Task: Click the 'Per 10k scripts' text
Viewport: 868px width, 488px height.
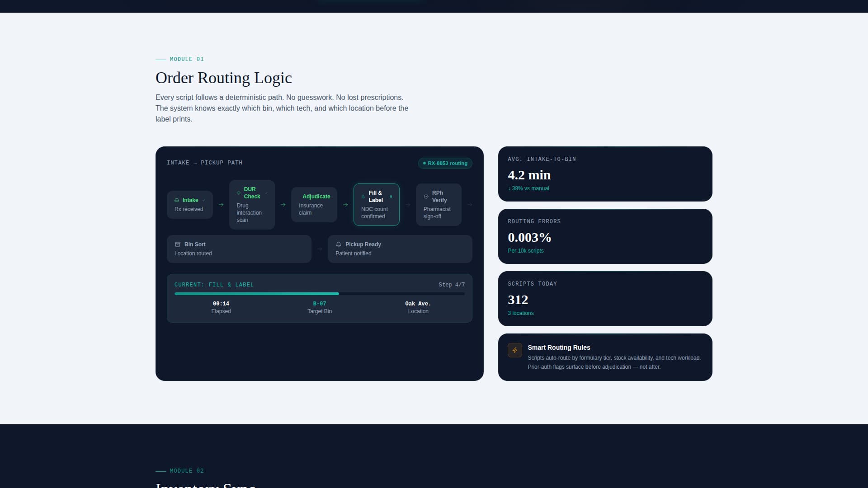Action: (x=526, y=251)
